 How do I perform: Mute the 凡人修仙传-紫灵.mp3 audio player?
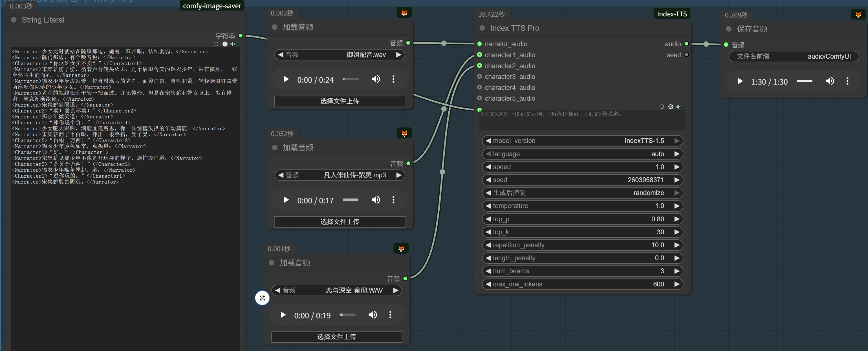(376, 200)
